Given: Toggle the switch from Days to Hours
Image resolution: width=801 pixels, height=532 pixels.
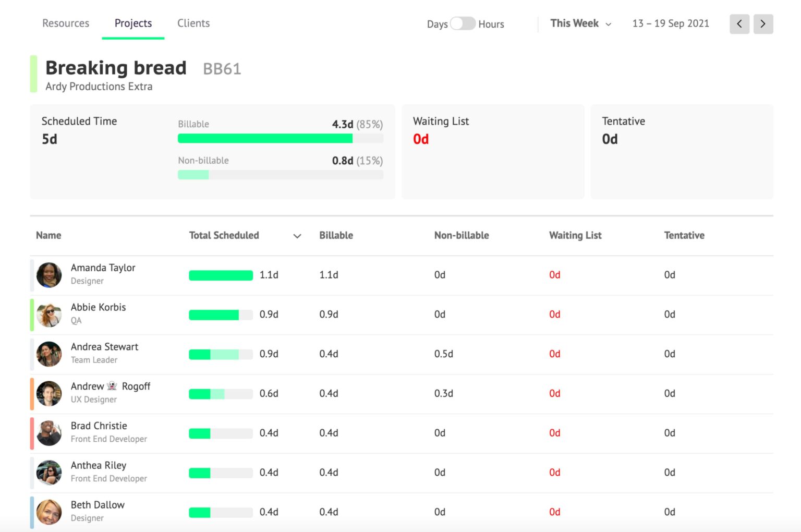Looking at the screenshot, I should (x=462, y=23).
